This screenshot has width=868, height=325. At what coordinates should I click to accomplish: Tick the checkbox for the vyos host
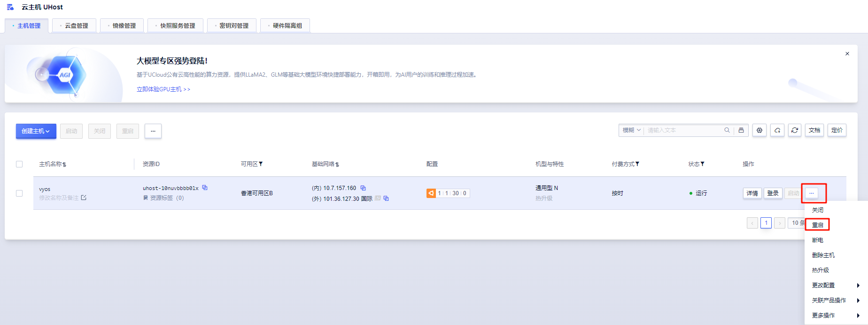[19, 193]
